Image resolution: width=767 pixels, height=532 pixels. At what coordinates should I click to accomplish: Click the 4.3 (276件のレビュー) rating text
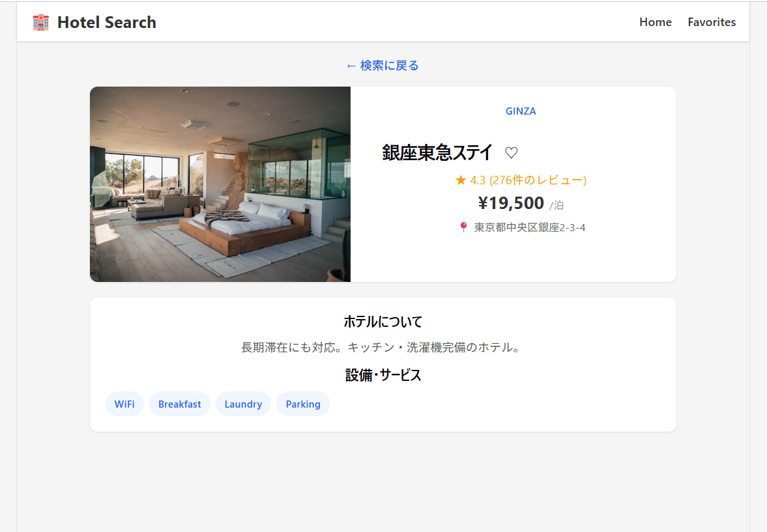528,180
